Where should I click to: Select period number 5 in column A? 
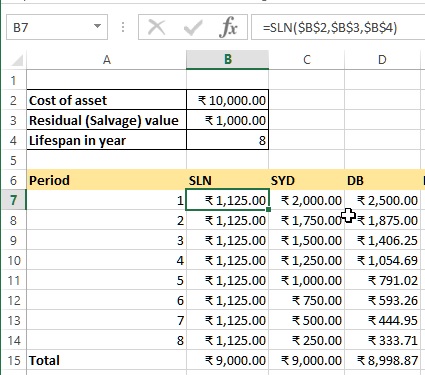(106, 280)
